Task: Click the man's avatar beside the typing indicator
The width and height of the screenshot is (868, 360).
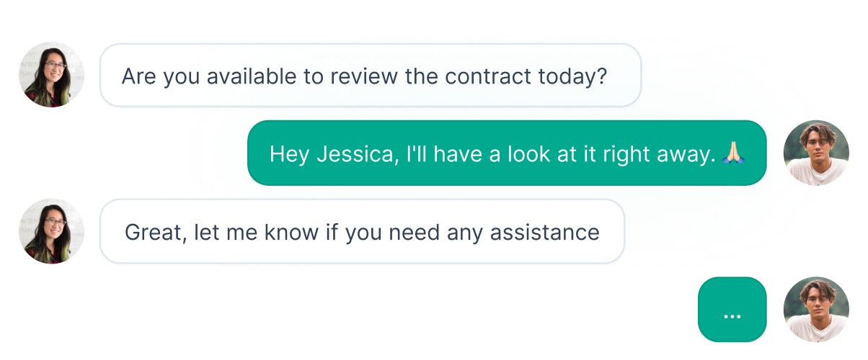Action: tap(816, 310)
